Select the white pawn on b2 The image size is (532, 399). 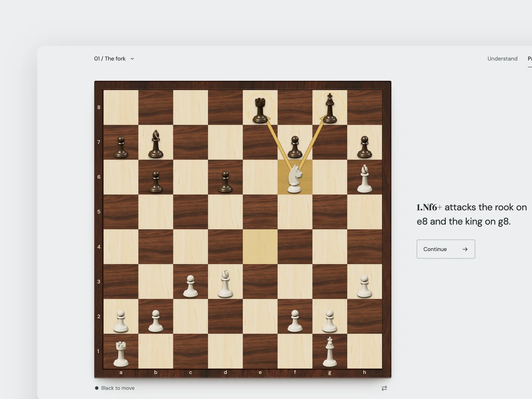156,321
